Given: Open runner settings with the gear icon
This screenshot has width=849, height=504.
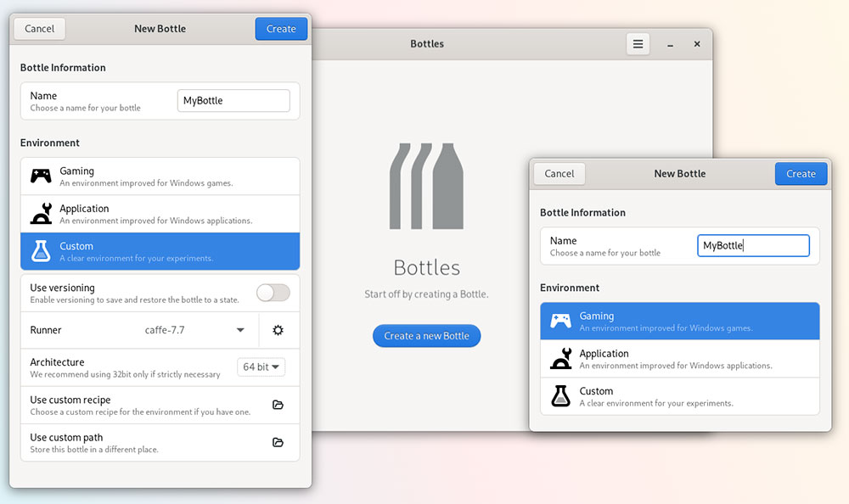Looking at the screenshot, I should [x=278, y=330].
